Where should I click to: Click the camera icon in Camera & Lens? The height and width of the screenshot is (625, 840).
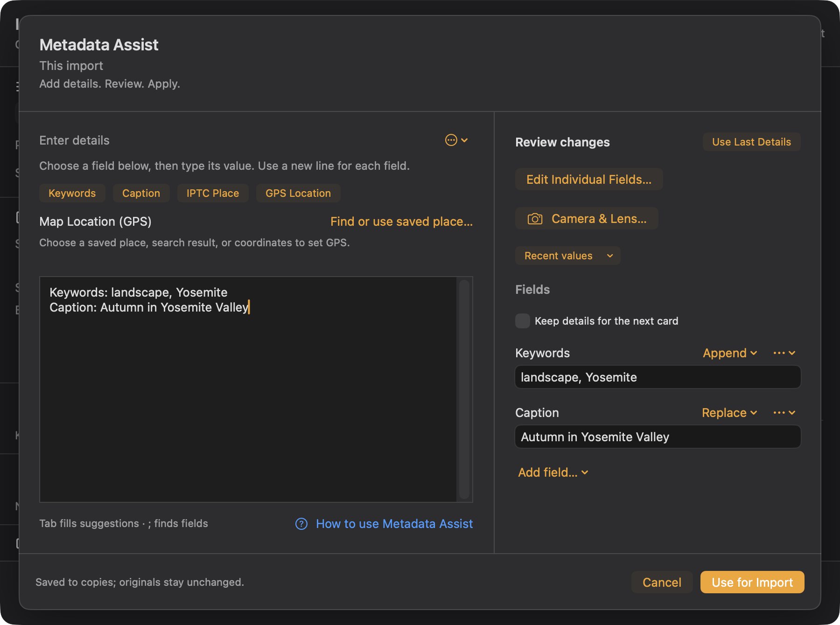(535, 219)
